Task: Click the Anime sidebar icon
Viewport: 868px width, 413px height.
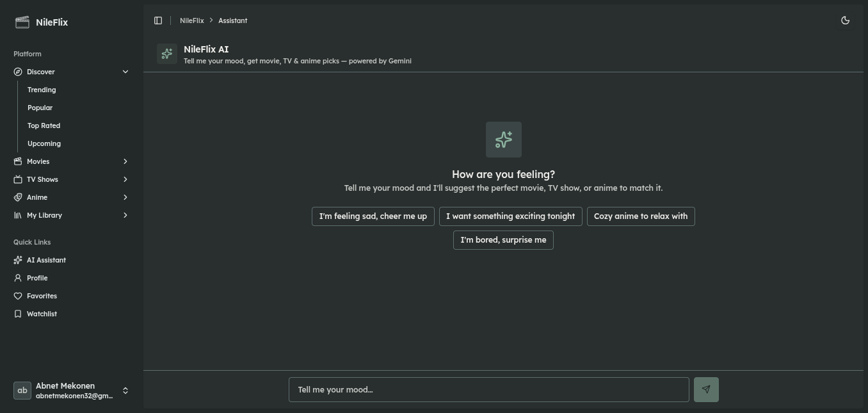Action: 18,197
